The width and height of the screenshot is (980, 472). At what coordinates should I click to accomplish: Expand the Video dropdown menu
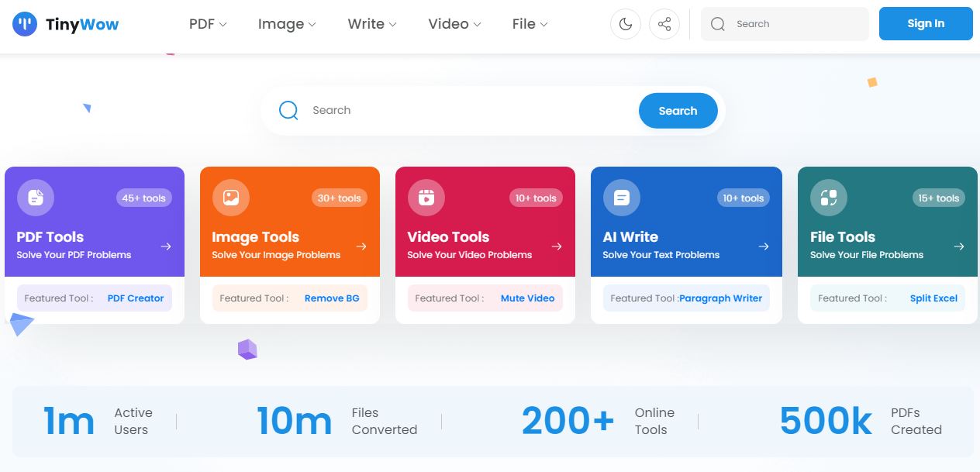coord(454,24)
